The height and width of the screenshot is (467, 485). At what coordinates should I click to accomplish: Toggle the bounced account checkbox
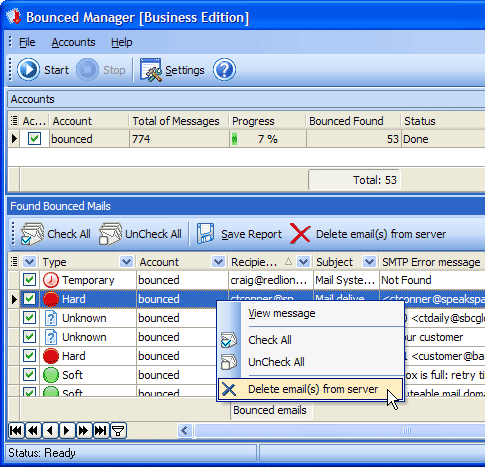pos(34,139)
